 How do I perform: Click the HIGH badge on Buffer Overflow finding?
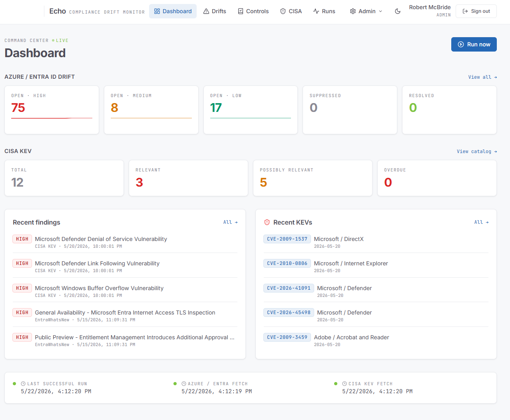22,288
